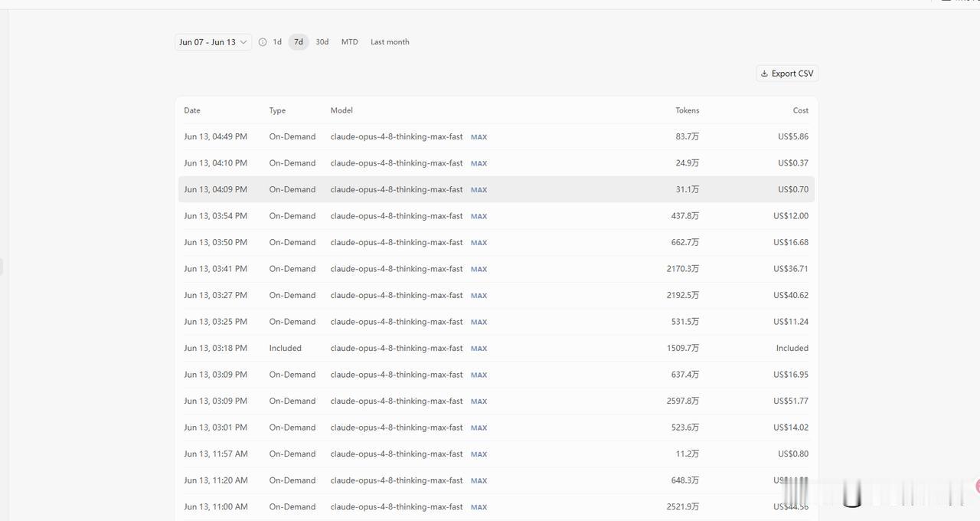Click the Included cost cell
The width and height of the screenshot is (980, 521).
click(792, 348)
